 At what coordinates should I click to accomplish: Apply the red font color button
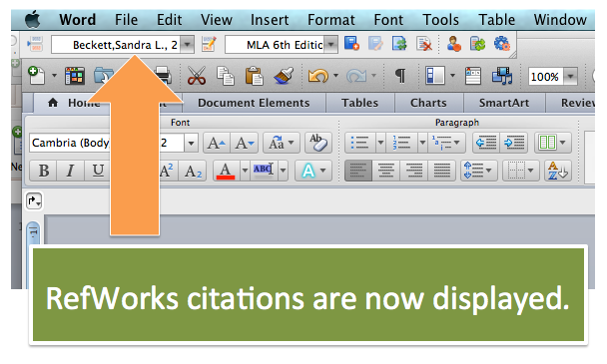(x=227, y=171)
